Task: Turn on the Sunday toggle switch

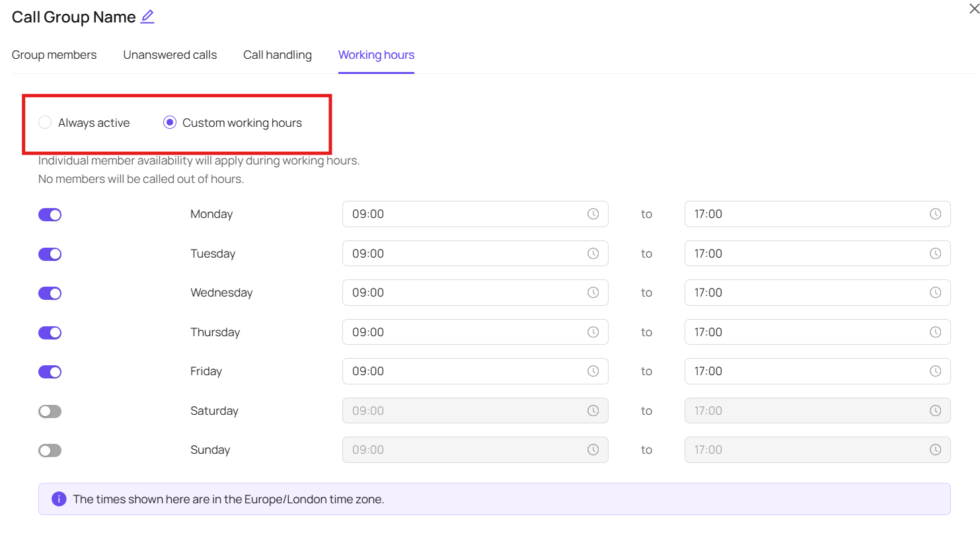Action: tap(50, 450)
